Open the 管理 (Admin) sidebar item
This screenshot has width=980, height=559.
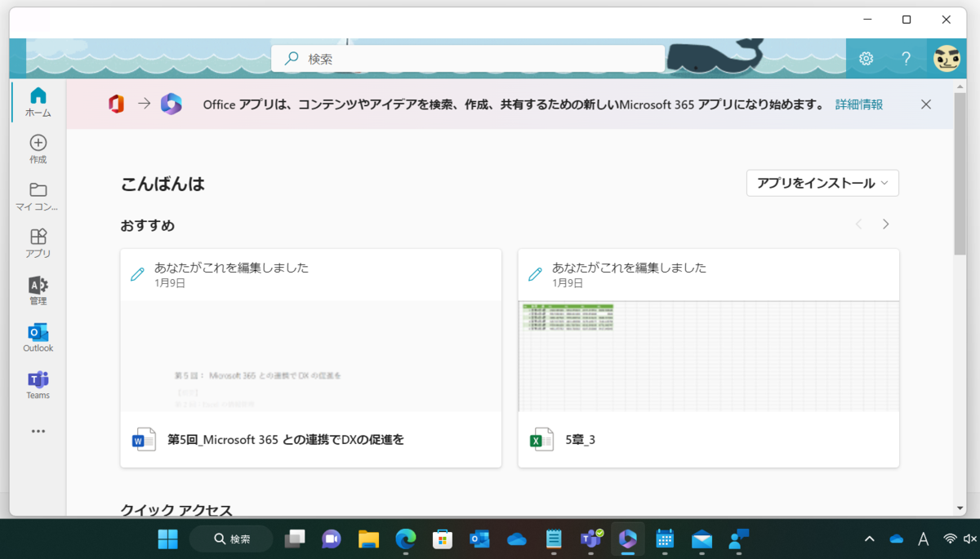pyautogui.click(x=38, y=291)
